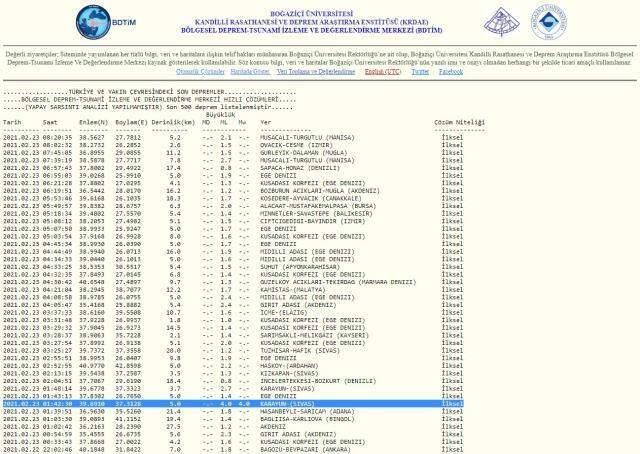This screenshot has width=640, height=454.
Task: Click 'BAGLIISA-KARLIOVA (BINGOL)' location text
Action: point(307,419)
